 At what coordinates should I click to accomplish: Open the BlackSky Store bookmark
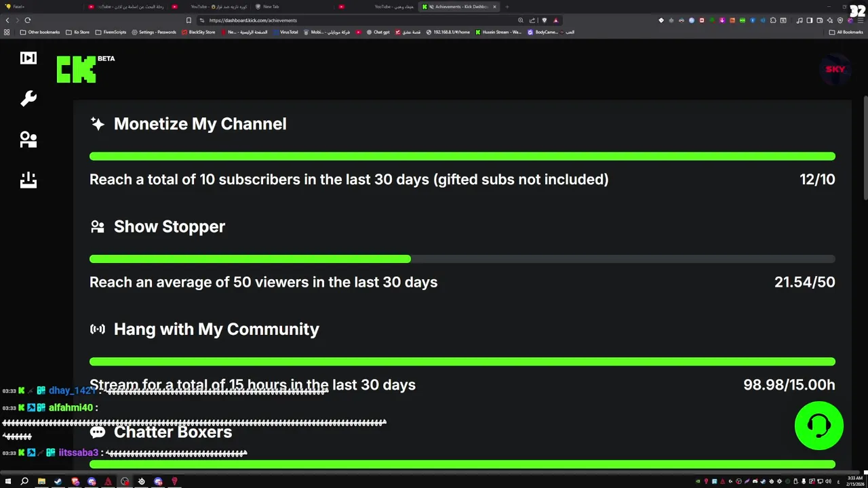click(x=199, y=32)
